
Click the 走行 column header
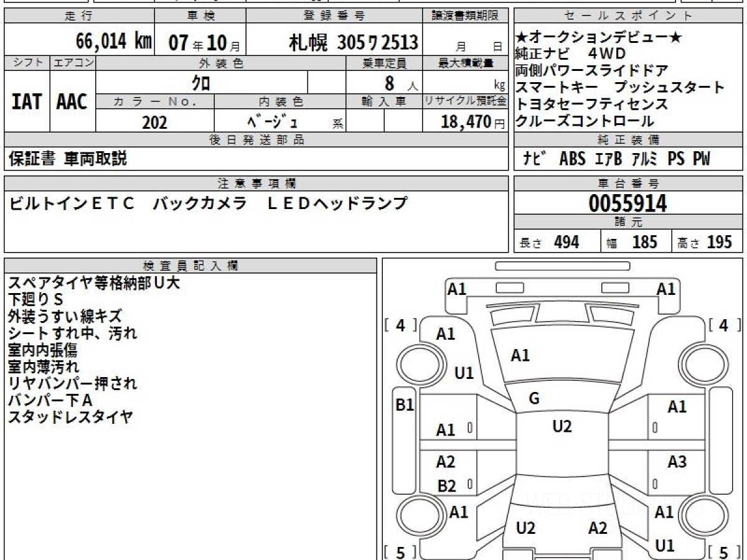[79, 16]
